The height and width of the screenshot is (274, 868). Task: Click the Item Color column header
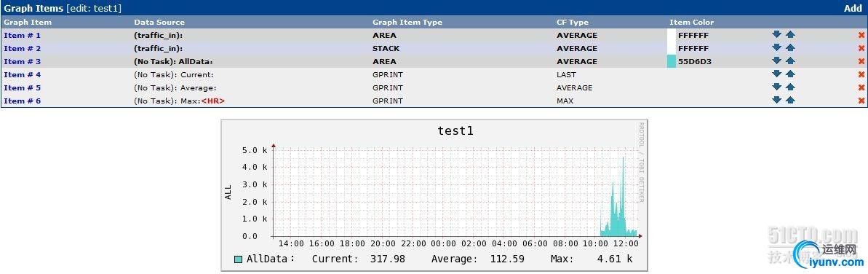pos(691,22)
